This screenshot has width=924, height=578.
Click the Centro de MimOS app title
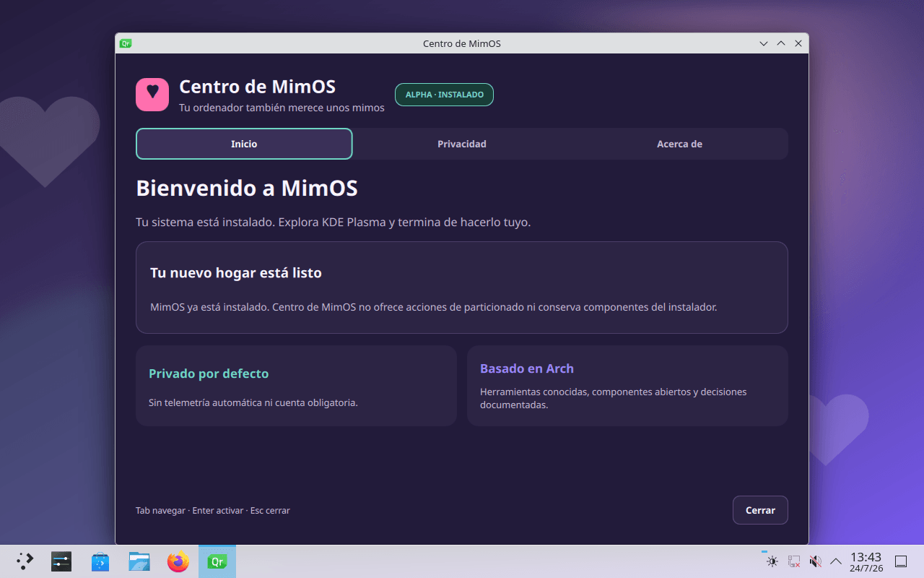coord(257,87)
